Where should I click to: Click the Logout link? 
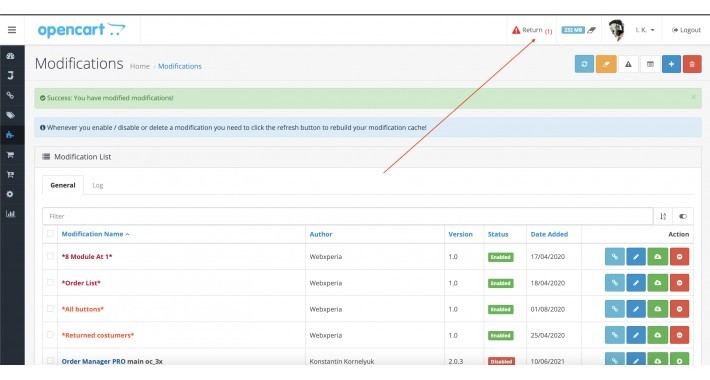[x=686, y=30]
